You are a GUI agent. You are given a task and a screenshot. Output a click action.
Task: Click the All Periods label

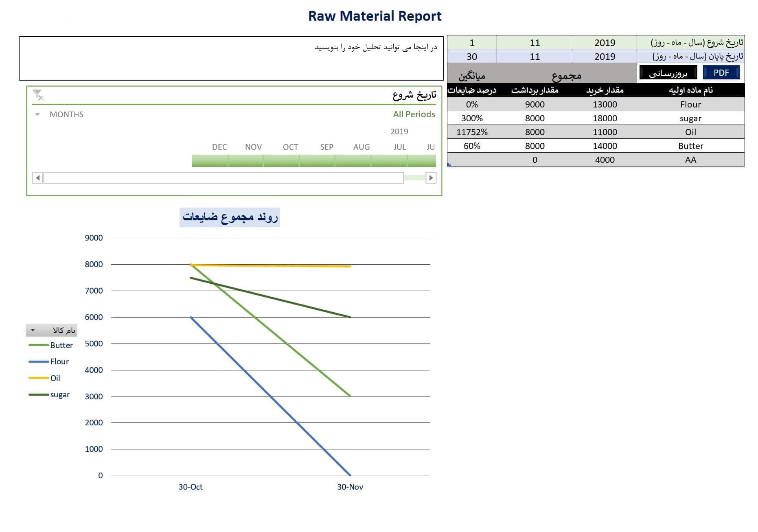point(414,114)
